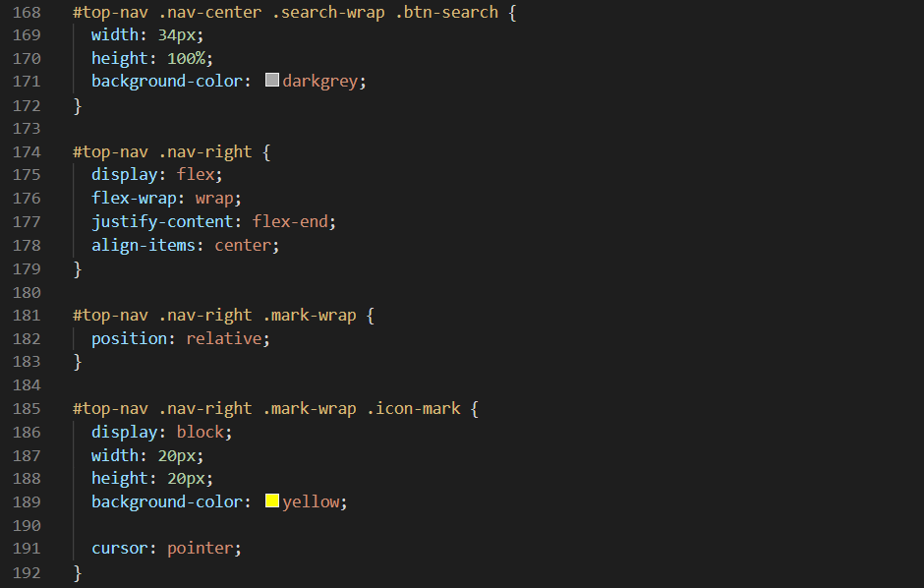Click the .search-wrap selector
This screenshot has width=924, height=588.
328,13
